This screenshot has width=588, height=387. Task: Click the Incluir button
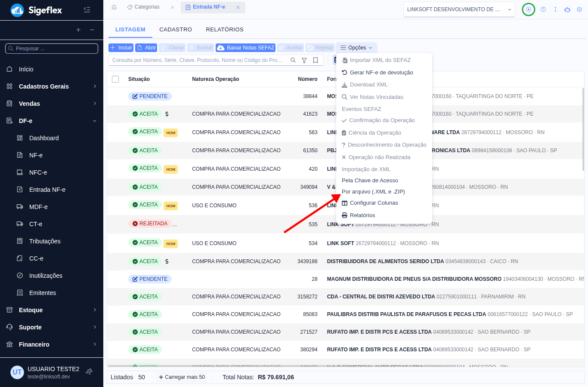121,48
